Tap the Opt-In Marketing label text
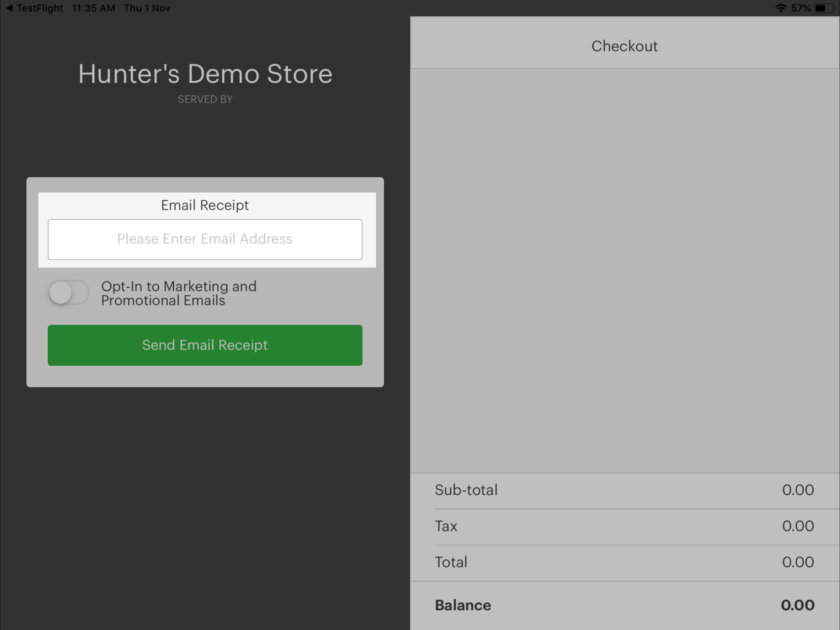Screen dimensions: 840x630 [x=178, y=293]
